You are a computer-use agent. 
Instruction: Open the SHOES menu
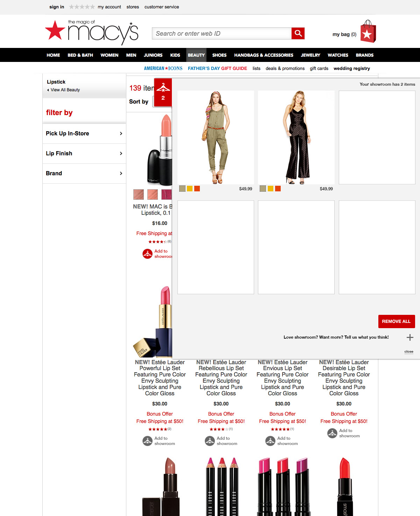click(x=219, y=55)
